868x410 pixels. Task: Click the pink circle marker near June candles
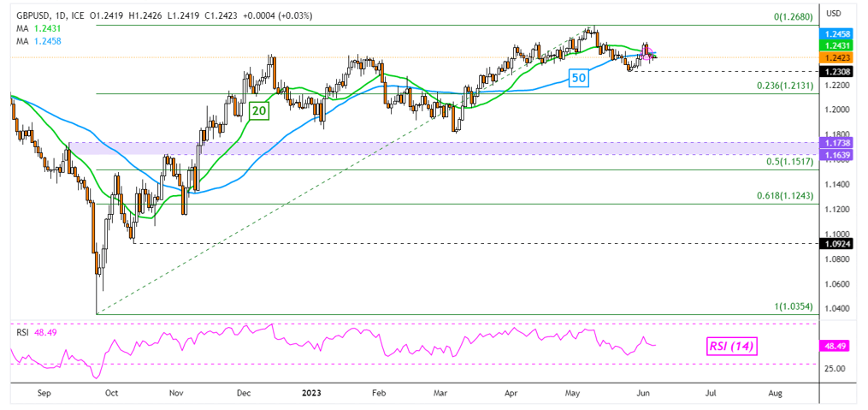pyautogui.click(x=647, y=52)
